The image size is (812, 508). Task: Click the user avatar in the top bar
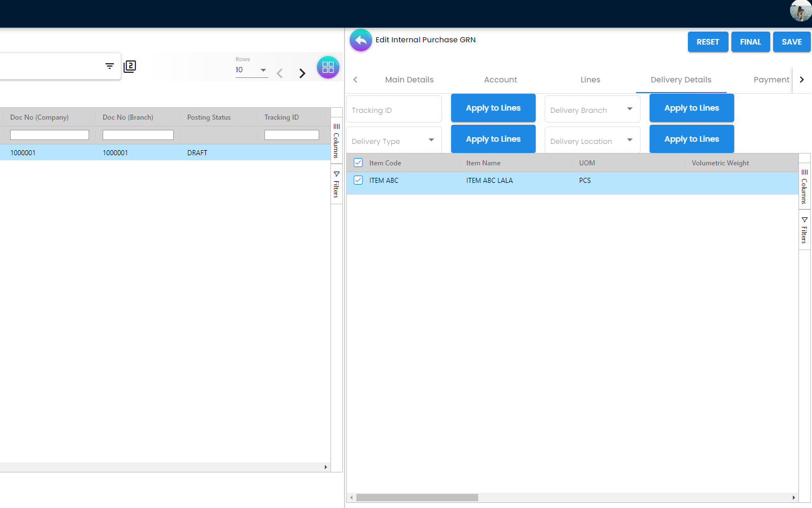pos(800,11)
